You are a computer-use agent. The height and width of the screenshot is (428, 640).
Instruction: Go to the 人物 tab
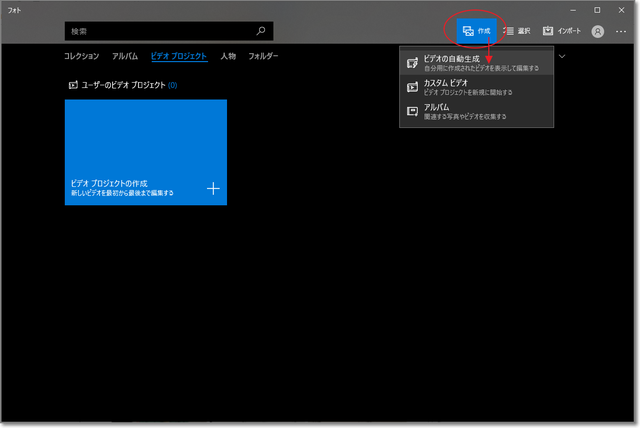(x=228, y=57)
